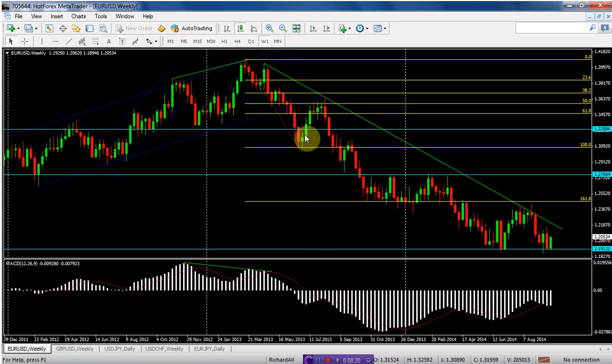Toggle the AutoTrading button
612x364 pixels.
(x=192, y=28)
